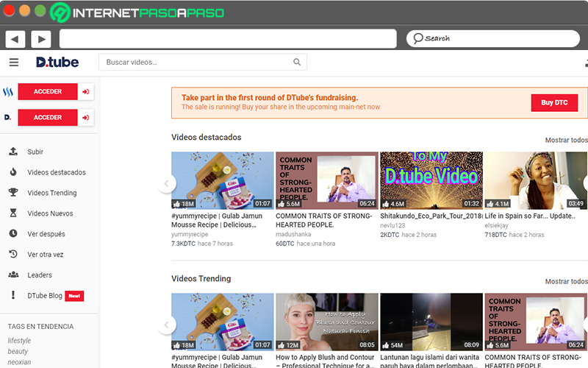The width and height of the screenshot is (588, 368).
Task: Select the lifestyle trending tag
Action: pos(20,341)
